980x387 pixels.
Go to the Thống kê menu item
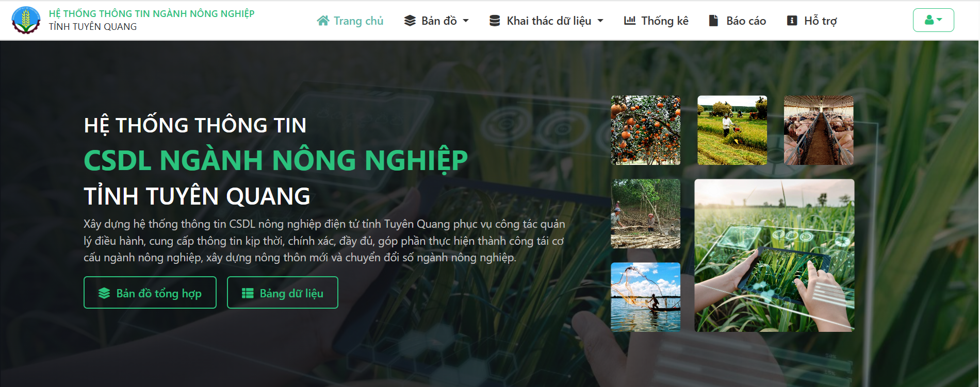pyautogui.click(x=656, y=21)
